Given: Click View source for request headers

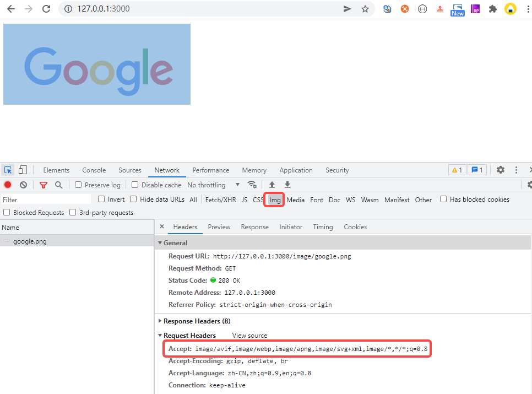Looking at the screenshot, I should (249, 336).
